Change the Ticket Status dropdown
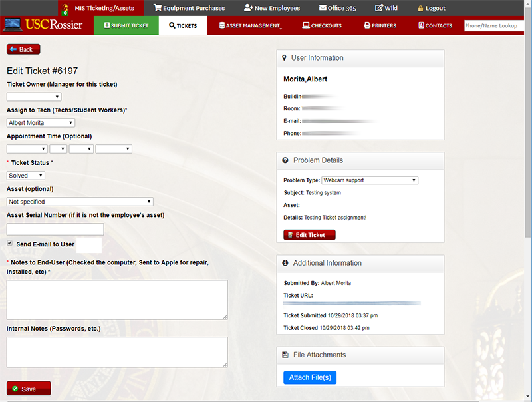Image resolution: width=532 pixels, height=402 pixels. click(x=26, y=175)
